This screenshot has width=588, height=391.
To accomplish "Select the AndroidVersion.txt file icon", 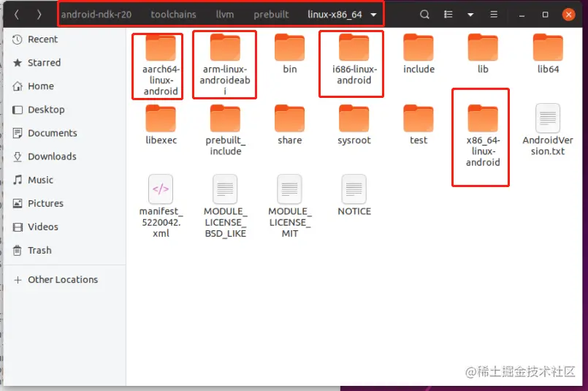I will (x=548, y=118).
